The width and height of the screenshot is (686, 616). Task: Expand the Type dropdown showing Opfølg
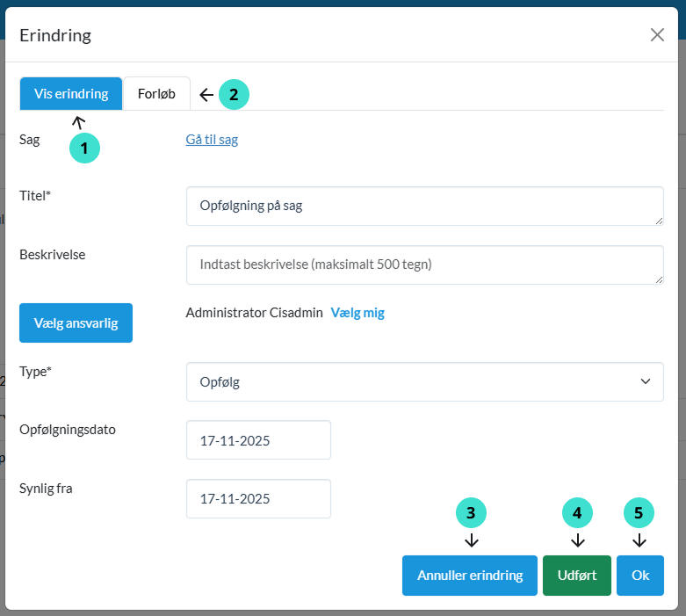pos(424,382)
